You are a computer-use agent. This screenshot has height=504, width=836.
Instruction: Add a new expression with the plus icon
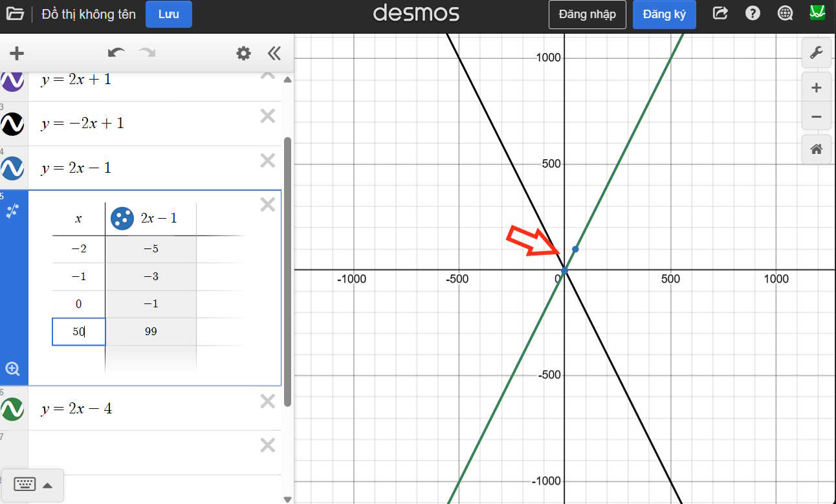16,53
